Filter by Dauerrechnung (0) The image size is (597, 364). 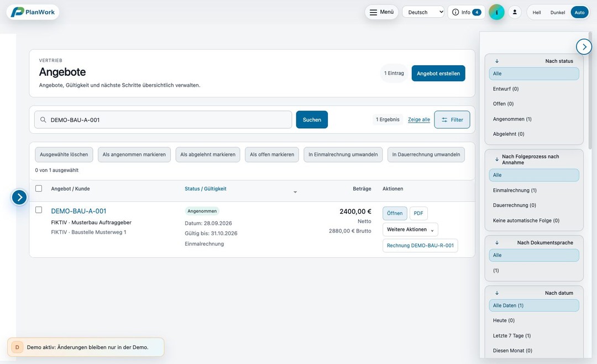click(534, 205)
